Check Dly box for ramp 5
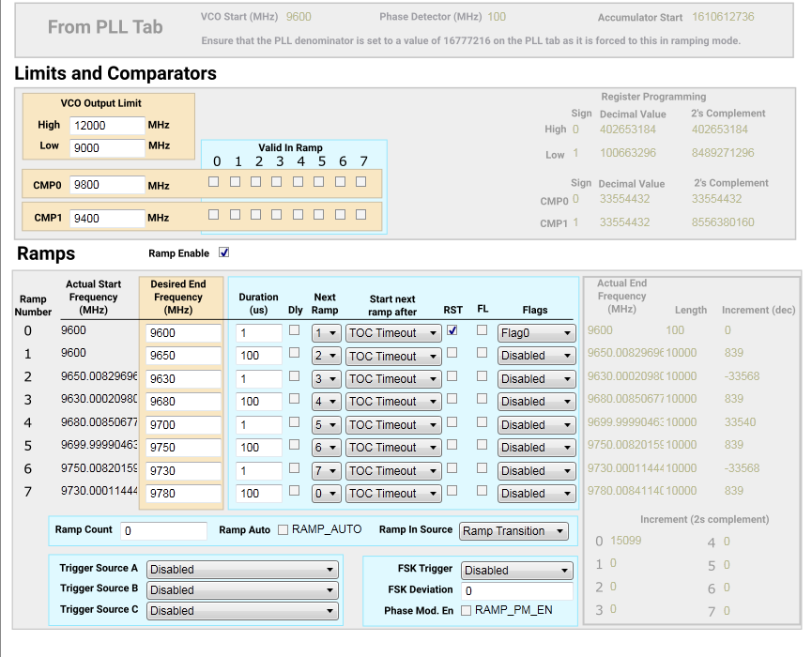 click(x=294, y=445)
